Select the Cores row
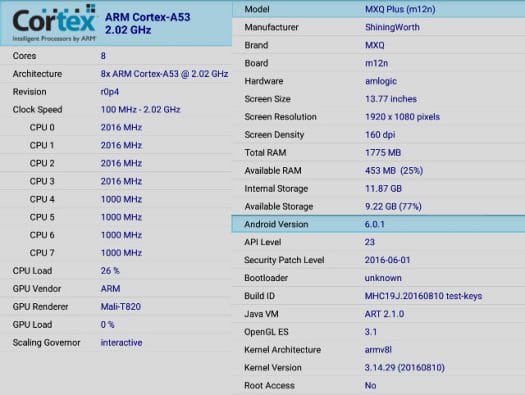Viewport: 525px width, 395px height. (x=116, y=56)
